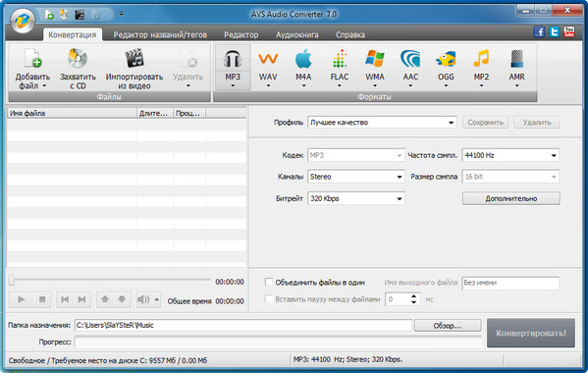Viewport: 588px width, 373px height.
Task: Expand the arrow under MP3 format
Action: tap(233, 85)
